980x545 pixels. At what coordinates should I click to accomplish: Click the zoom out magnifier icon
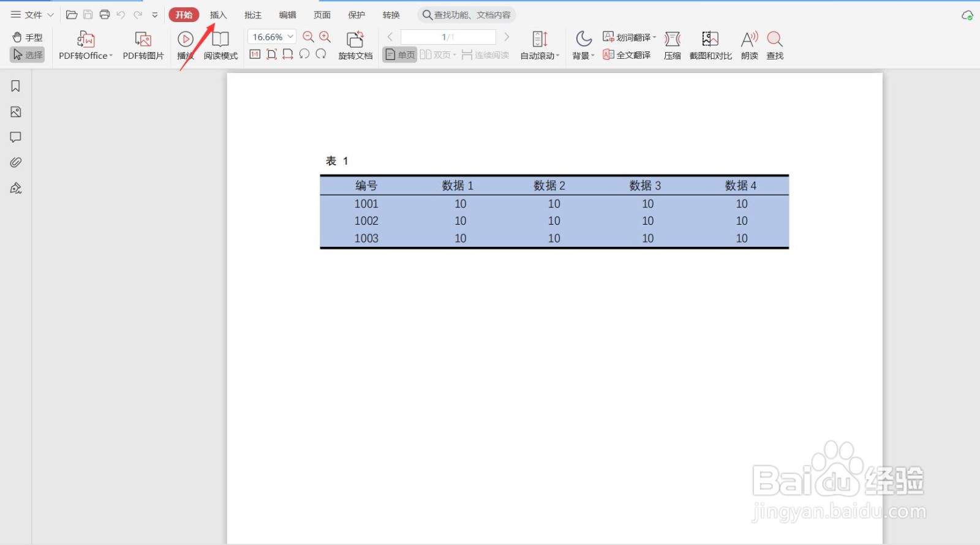coord(308,37)
